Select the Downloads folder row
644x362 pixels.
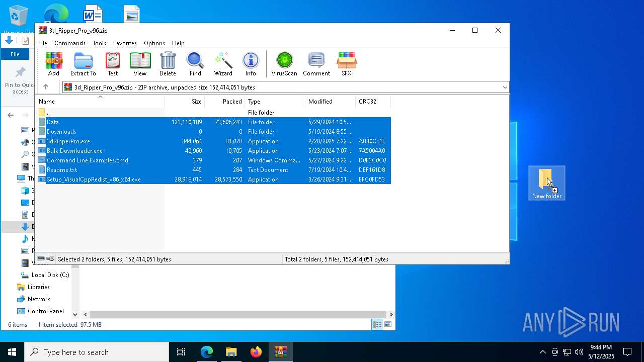214,132
